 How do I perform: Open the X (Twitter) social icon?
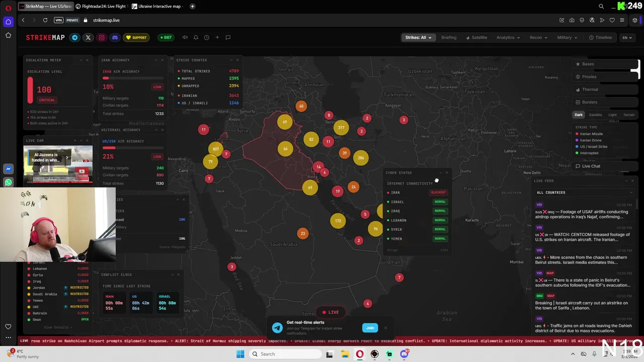88,37
